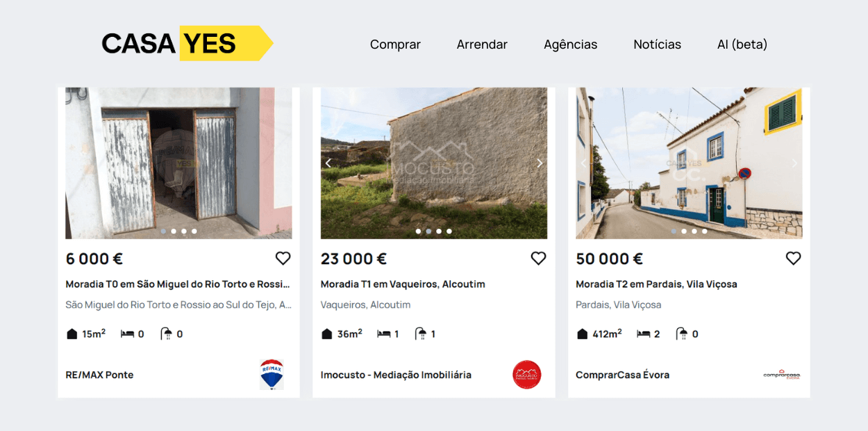Image resolution: width=868 pixels, height=431 pixels.
Task: Click the right arrow on the Pardais photo
Action: (x=794, y=163)
